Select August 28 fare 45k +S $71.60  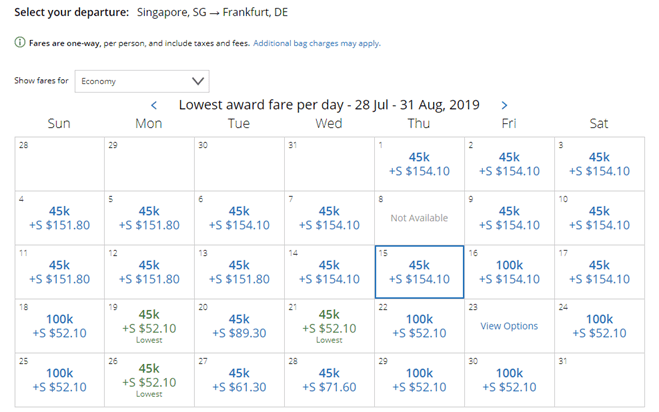329,380
